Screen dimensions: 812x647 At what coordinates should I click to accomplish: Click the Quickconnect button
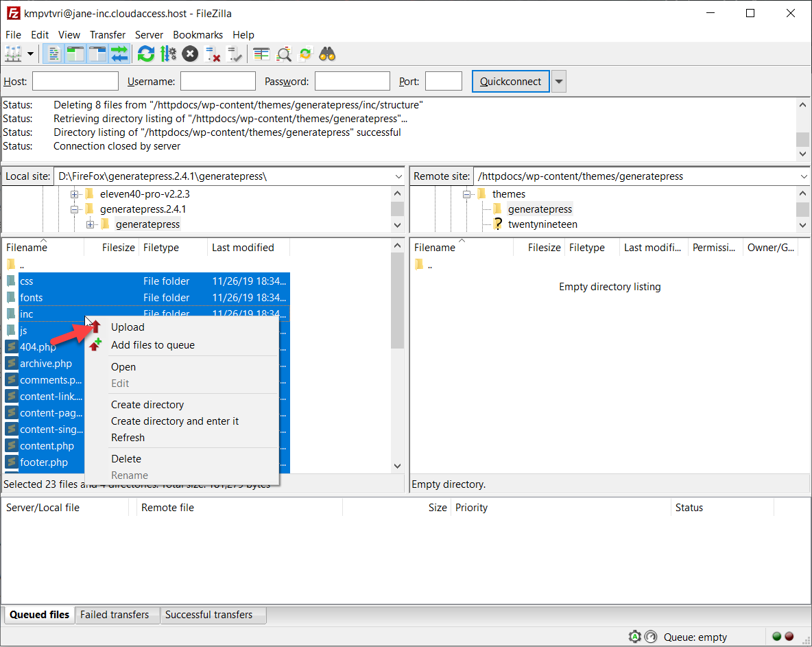[511, 82]
